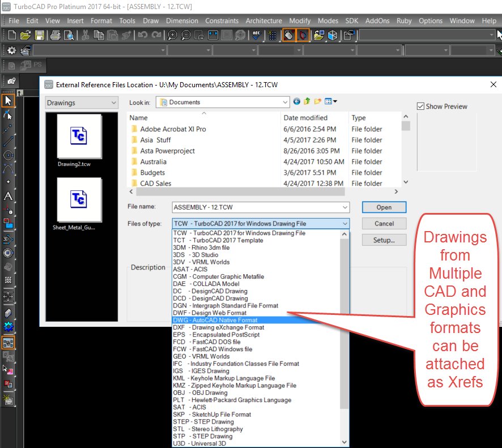Click the Setup button
Image resolution: width=502 pixels, height=448 pixels.
click(384, 240)
